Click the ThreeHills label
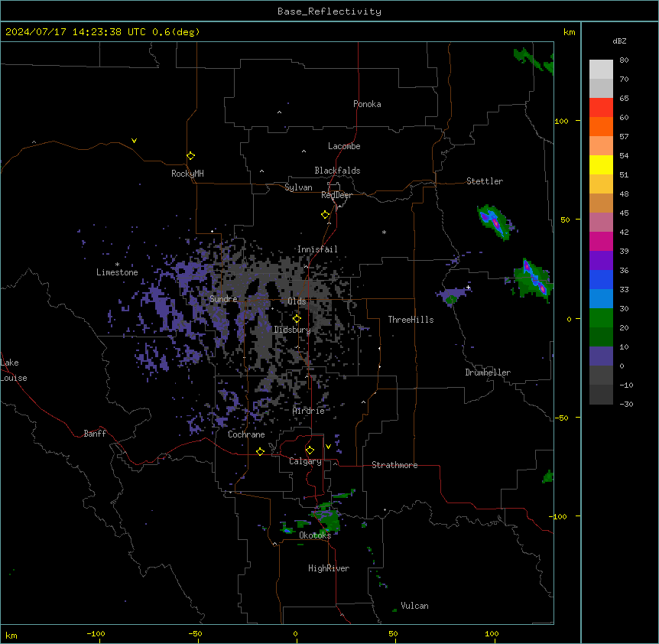659x644 pixels. pyautogui.click(x=411, y=320)
